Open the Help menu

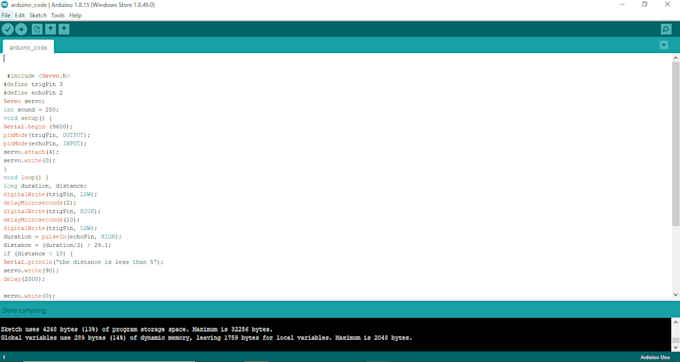(x=75, y=15)
